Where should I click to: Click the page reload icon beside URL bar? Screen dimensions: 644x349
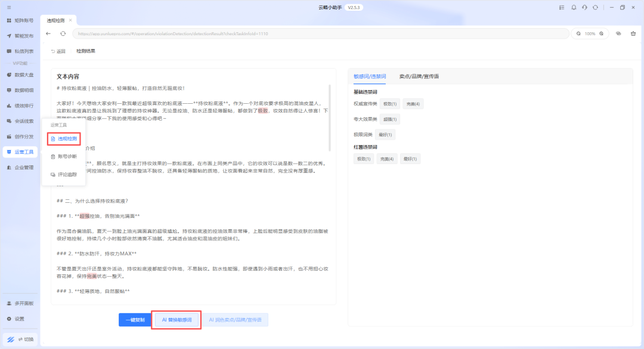point(63,34)
